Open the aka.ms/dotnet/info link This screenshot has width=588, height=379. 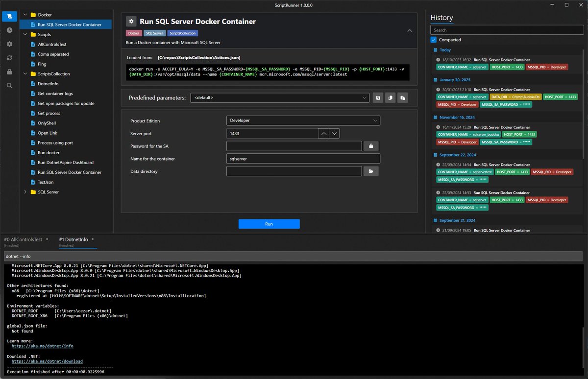pyautogui.click(x=42, y=346)
